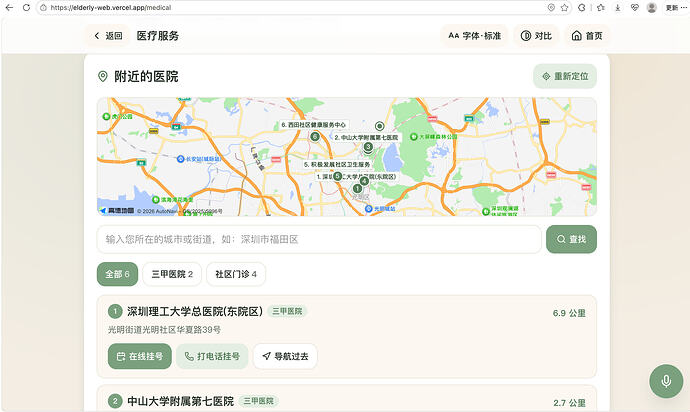This screenshot has height=412, width=690.
Task: Click the 查找 search button
Action: [571, 239]
